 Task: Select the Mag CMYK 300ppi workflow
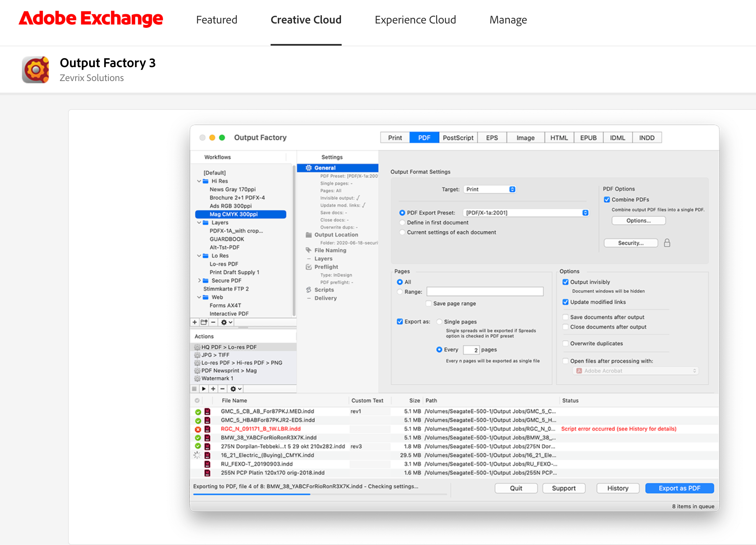(240, 214)
